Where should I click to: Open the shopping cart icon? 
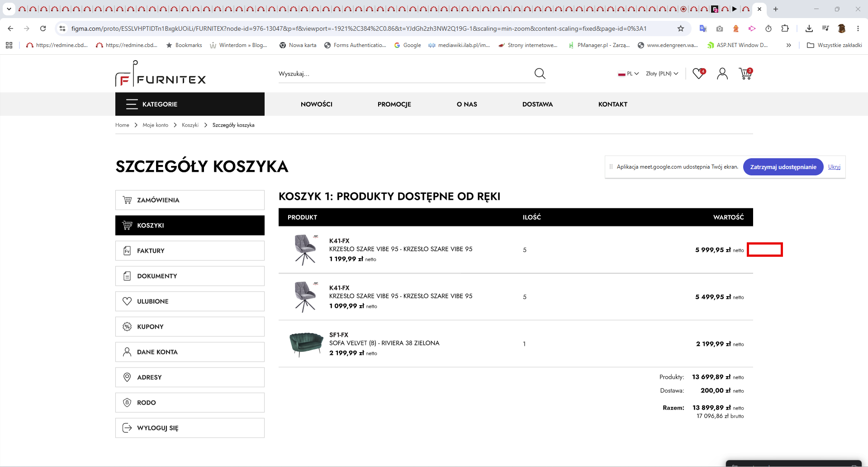pyautogui.click(x=746, y=73)
